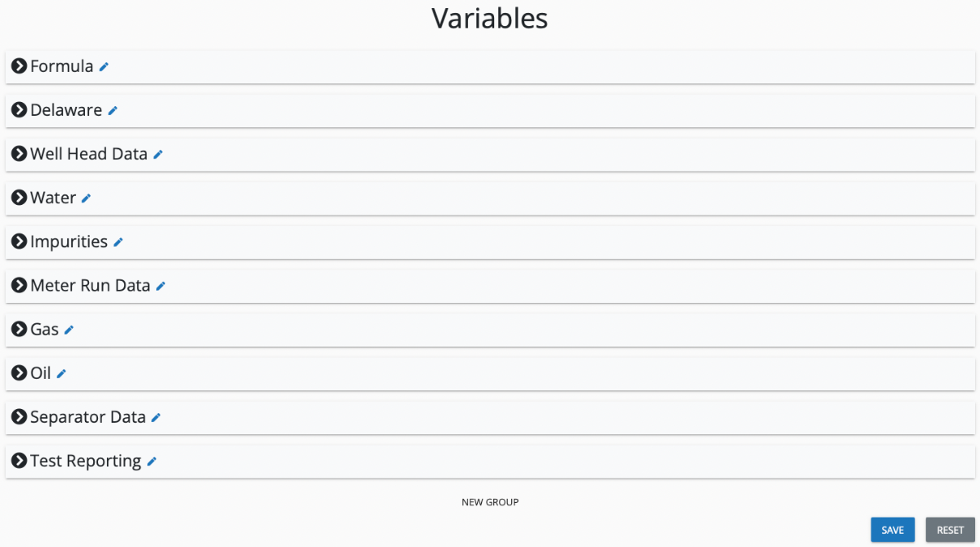Image resolution: width=980 pixels, height=547 pixels.
Task: Click the edit pencil next to Test Reporting
Action: pyautogui.click(x=151, y=461)
